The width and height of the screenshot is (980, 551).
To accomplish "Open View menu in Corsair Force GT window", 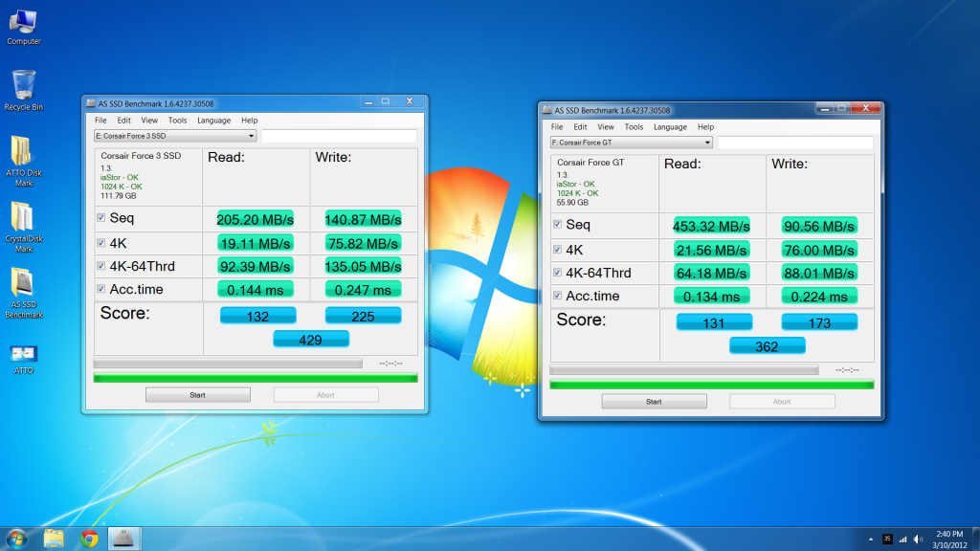I will point(606,127).
